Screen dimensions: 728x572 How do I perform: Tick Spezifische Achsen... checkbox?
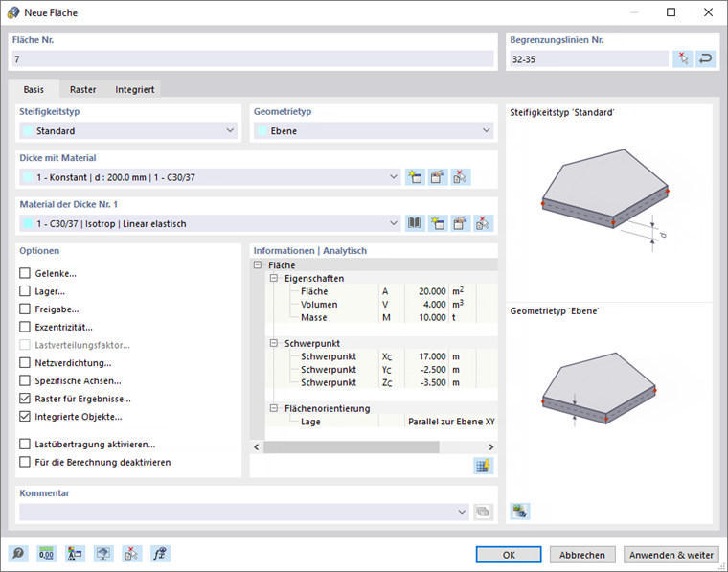(25, 380)
